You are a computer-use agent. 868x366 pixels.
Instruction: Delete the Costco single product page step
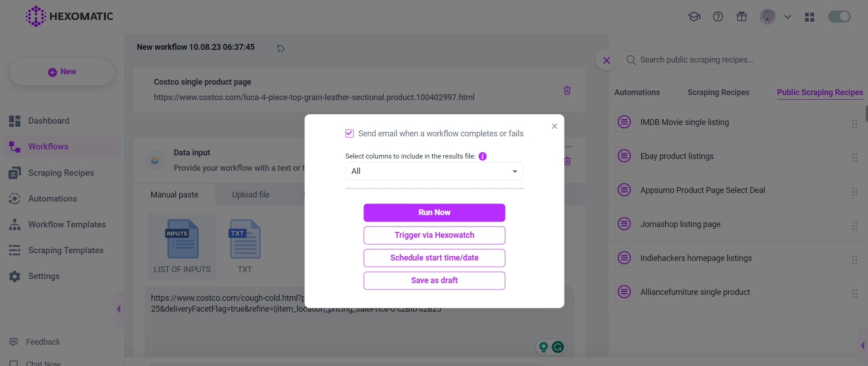567,90
